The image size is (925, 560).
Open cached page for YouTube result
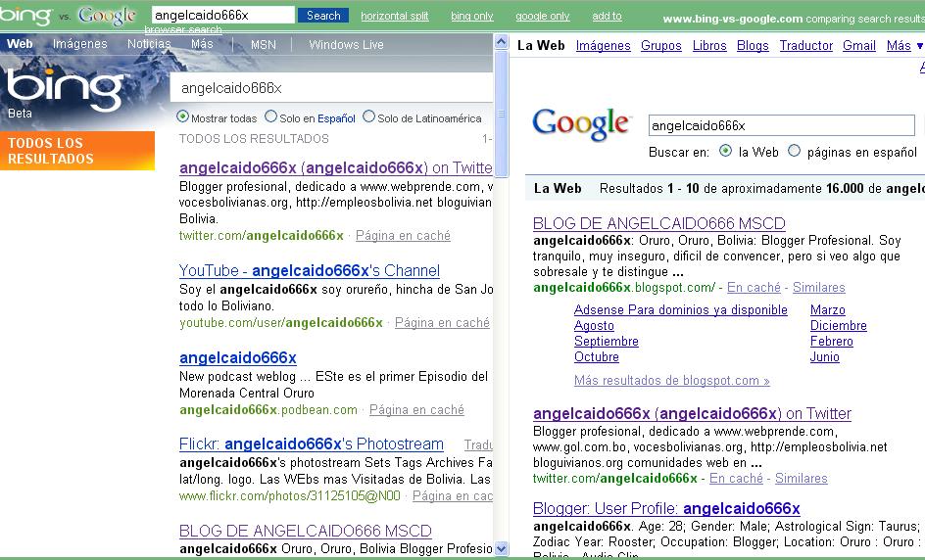(442, 322)
